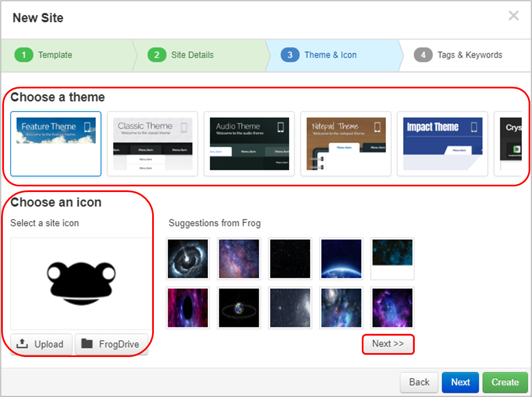Click the blue Next button

[460, 382]
